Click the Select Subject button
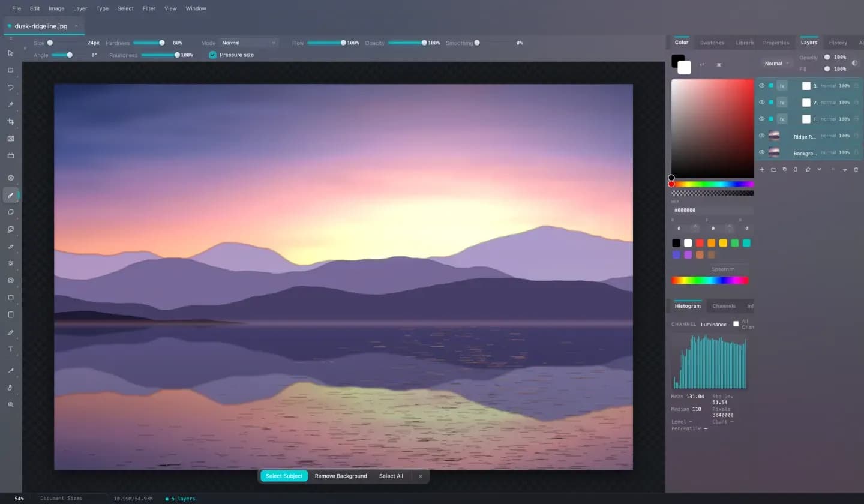864x504 pixels. coord(284,476)
